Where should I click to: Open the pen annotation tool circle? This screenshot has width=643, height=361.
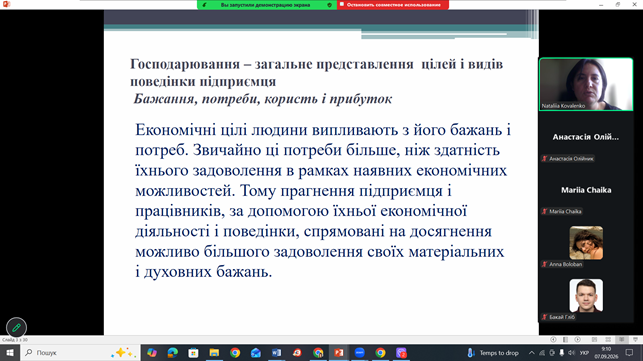16,327
